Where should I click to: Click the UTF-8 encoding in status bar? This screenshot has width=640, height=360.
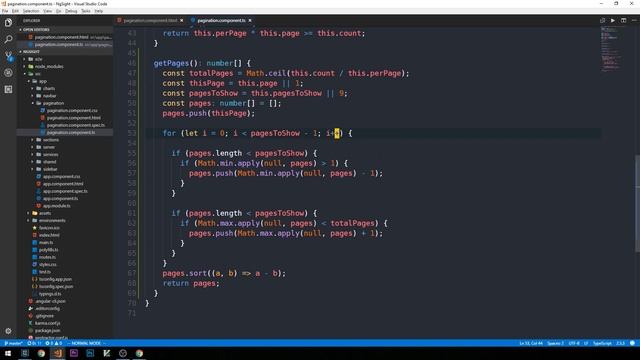pos(574,343)
